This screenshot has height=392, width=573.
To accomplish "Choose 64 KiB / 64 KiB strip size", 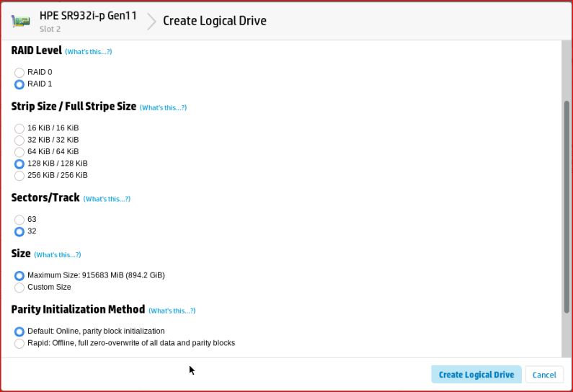I will [19, 151].
